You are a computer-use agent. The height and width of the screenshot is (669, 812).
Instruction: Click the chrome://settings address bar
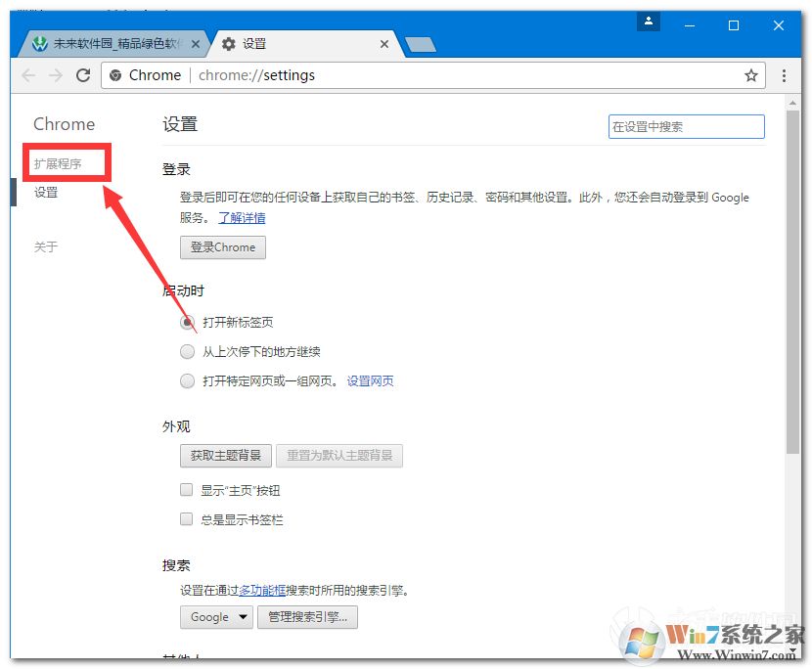point(433,75)
